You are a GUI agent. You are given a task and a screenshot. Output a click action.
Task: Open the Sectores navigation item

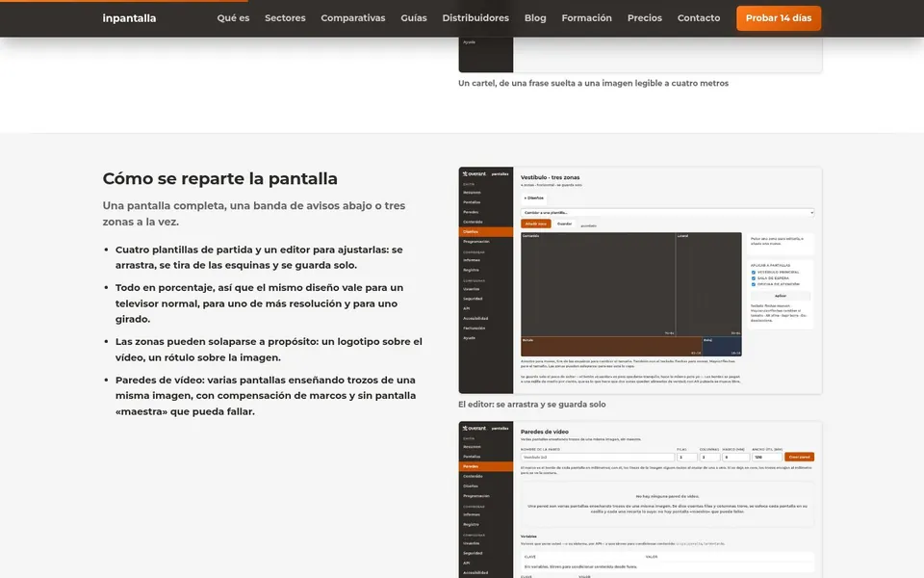pos(285,18)
